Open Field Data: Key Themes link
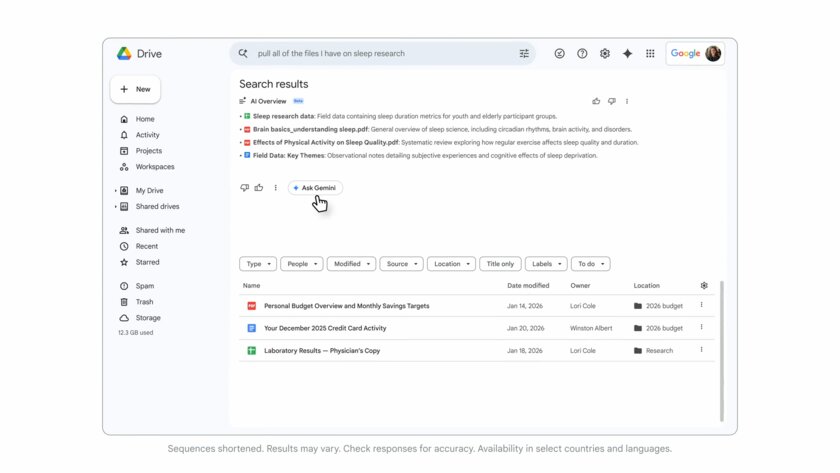 (x=289, y=155)
